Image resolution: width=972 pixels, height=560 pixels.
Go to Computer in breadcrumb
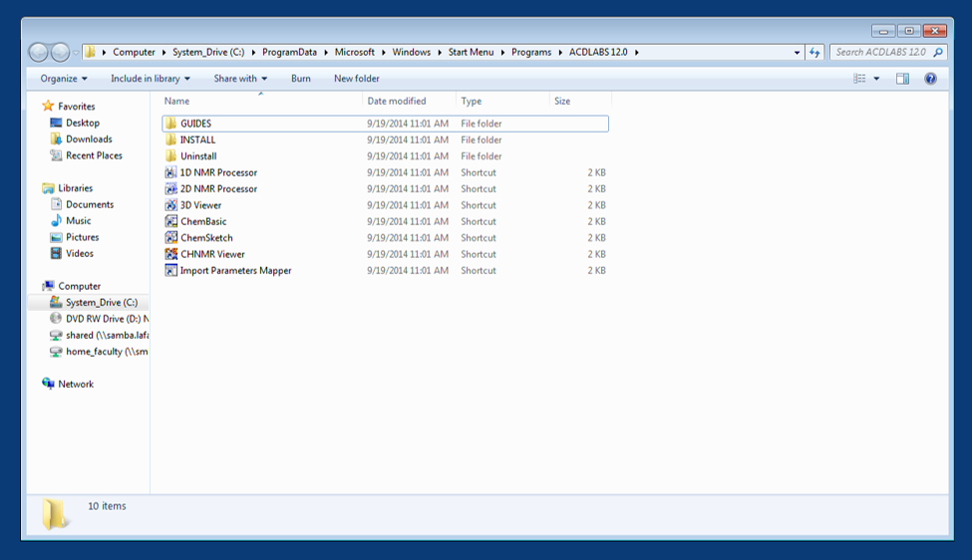tap(134, 52)
